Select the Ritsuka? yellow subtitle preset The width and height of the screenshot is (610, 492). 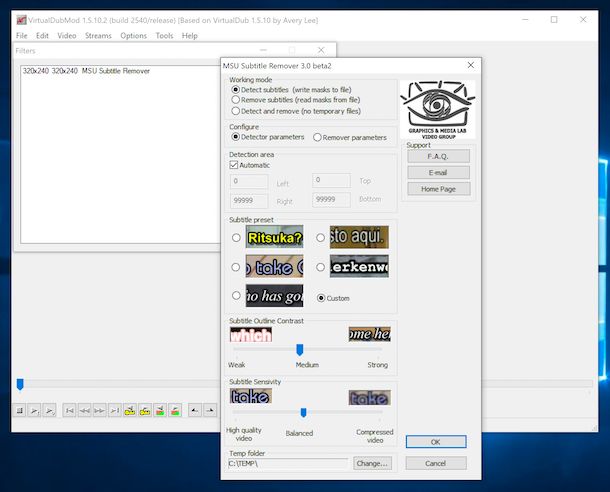coord(236,237)
